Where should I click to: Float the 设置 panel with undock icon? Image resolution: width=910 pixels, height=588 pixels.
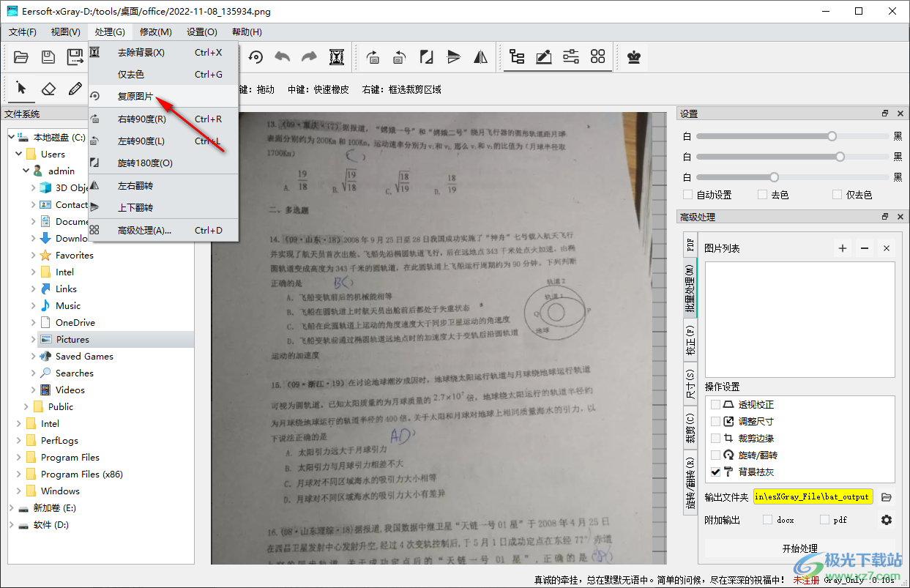(885, 113)
